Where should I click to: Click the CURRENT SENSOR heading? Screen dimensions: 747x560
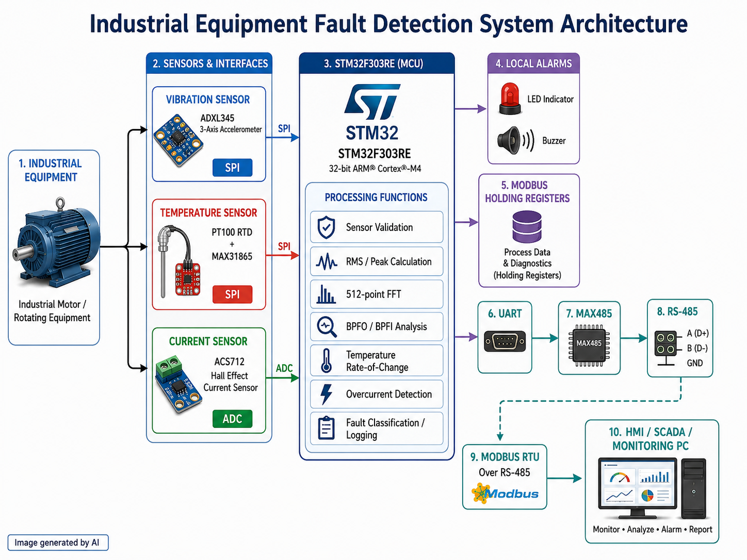tap(208, 341)
